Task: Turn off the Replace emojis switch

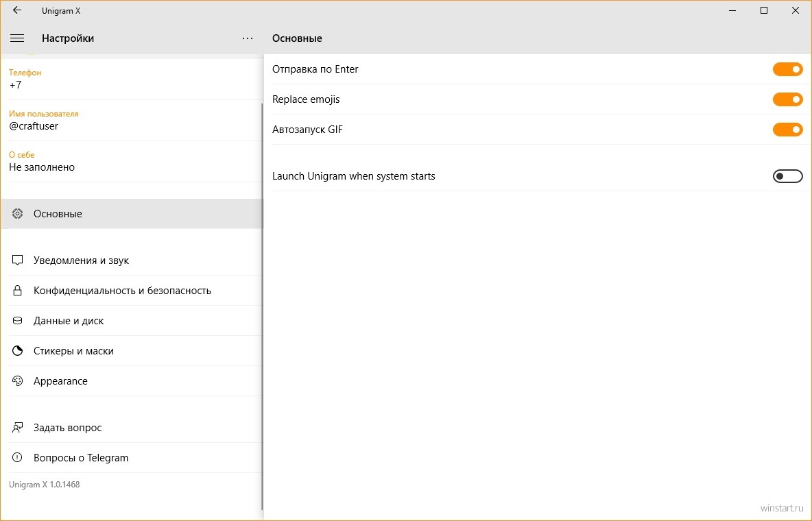Action: point(788,99)
